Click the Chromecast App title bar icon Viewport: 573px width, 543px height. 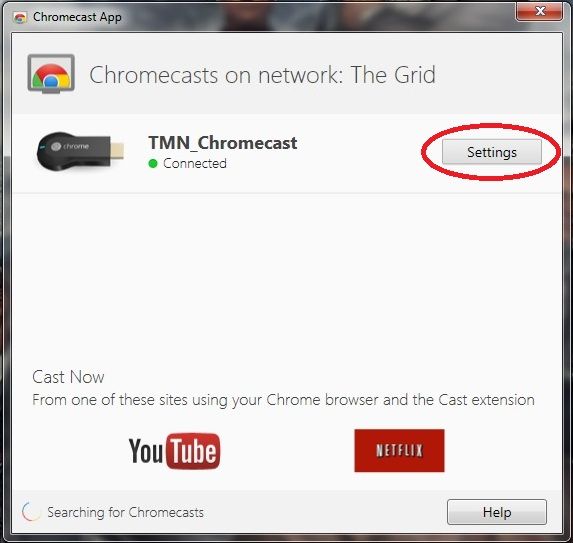(x=20, y=17)
